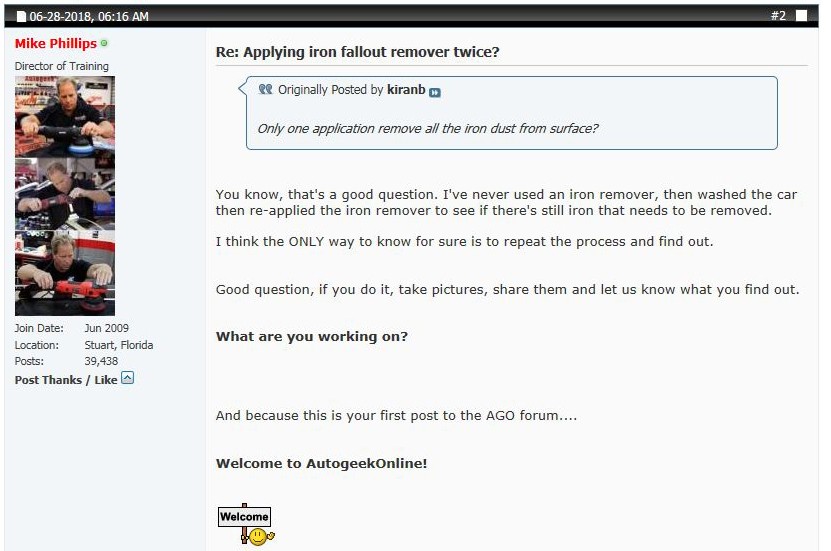Image resolution: width=831 pixels, height=551 pixels.
Task: Click the quotation marks icon in quote box
Action: (x=266, y=89)
